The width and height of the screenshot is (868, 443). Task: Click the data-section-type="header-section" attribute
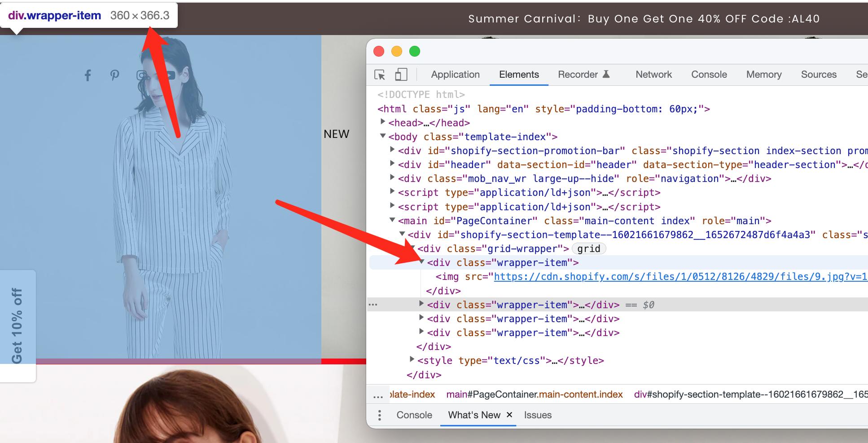(x=742, y=165)
